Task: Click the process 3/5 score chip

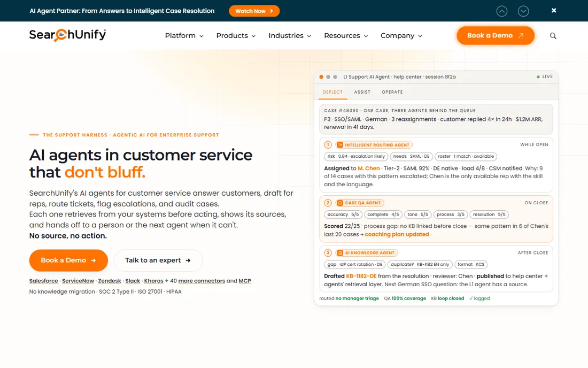Action: coord(451,214)
